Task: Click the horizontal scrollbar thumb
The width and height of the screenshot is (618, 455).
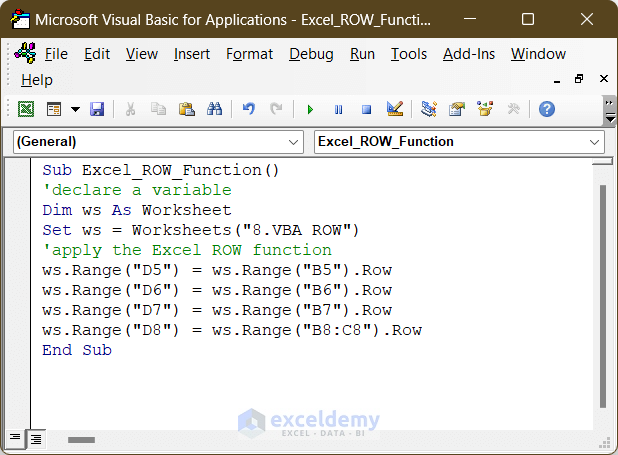Action: pyautogui.click(x=81, y=440)
